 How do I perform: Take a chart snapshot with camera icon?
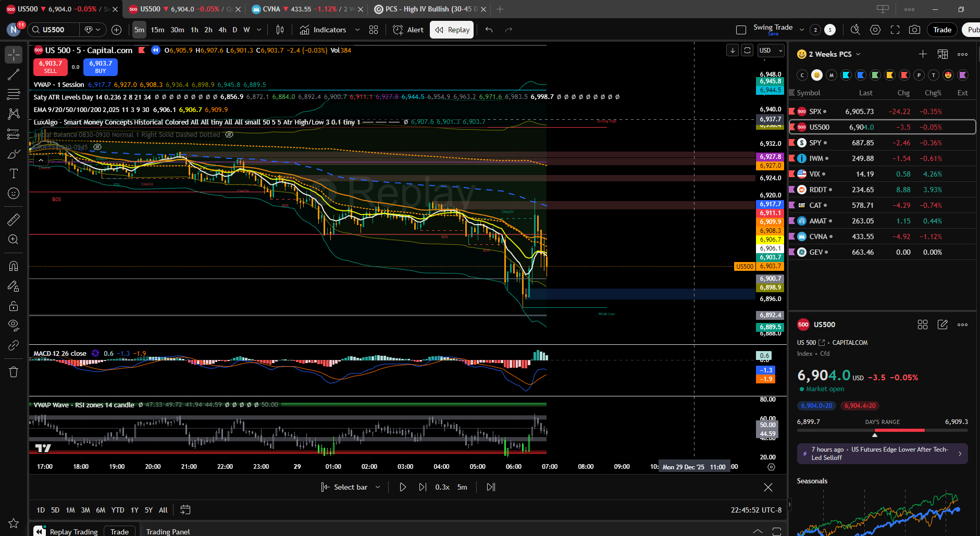[914, 30]
